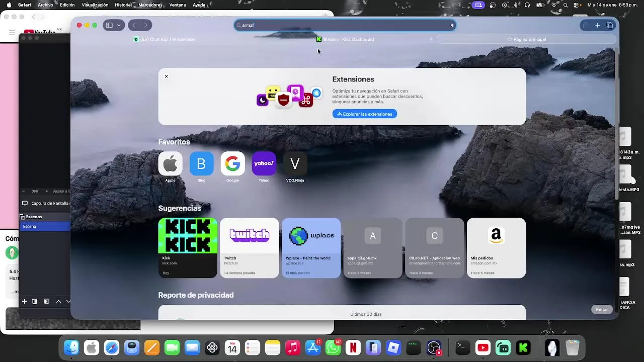Open the Bing favorite
This screenshot has width=644, height=362.
pos(201,164)
